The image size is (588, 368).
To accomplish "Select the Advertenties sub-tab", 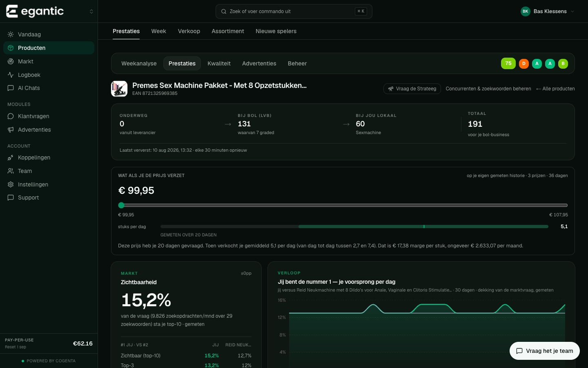I will tap(259, 63).
